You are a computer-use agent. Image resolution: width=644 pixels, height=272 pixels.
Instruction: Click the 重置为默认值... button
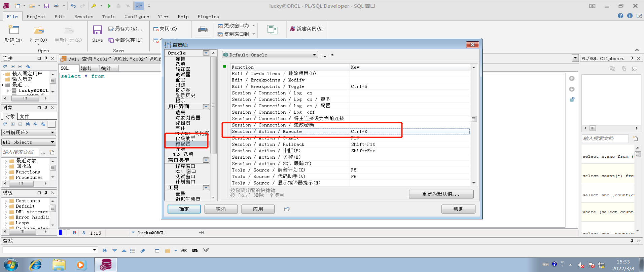coord(441,194)
